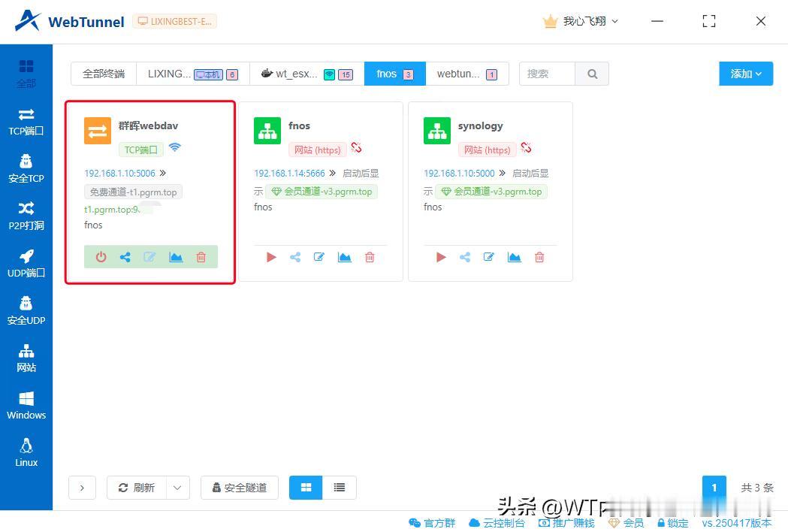Stop the 群晖webdav tunnel with power icon
The width and height of the screenshot is (788, 532).
click(x=101, y=257)
